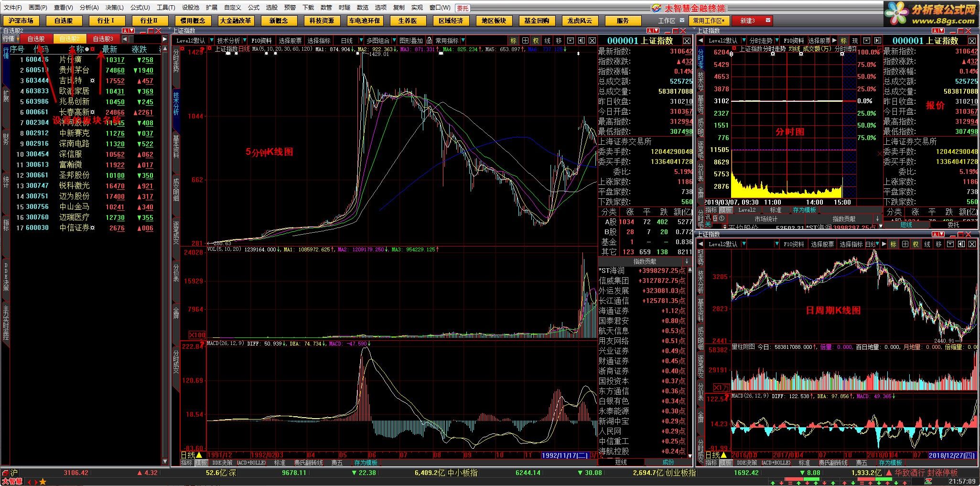The height and width of the screenshot is (486, 980).
Task: Click the 扩展 vertical tab on the left sidebar
Action: point(6,96)
